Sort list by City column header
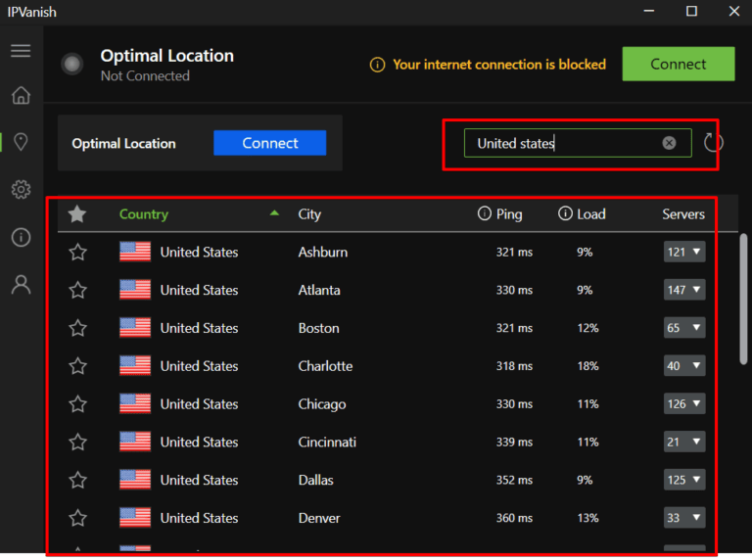 [x=309, y=214]
